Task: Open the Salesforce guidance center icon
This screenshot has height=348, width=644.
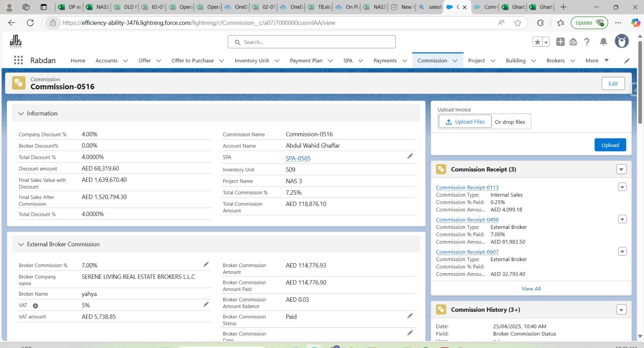Action: pos(574,42)
